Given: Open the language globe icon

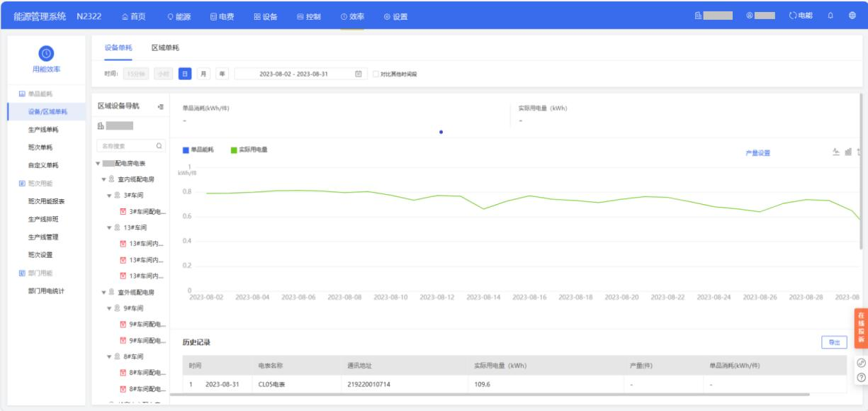Looking at the screenshot, I should point(852,16).
